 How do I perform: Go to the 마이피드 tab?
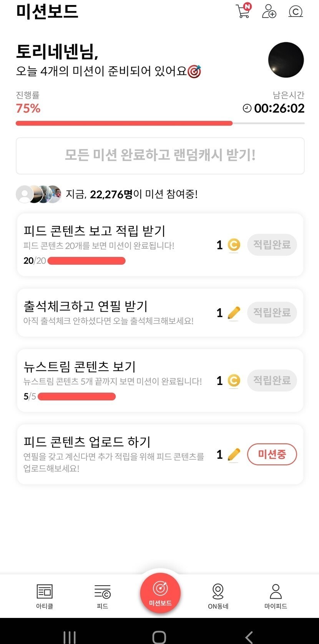tap(276, 596)
